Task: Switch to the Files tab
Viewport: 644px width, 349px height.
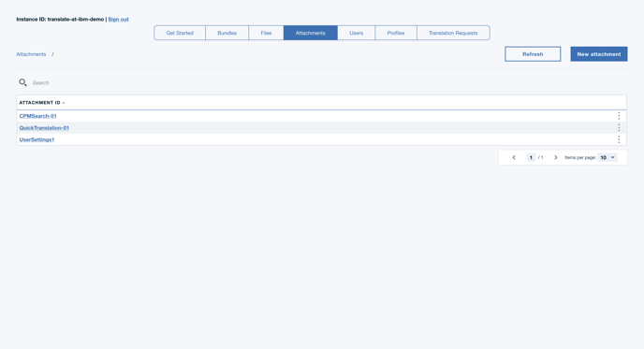Action: [x=266, y=33]
